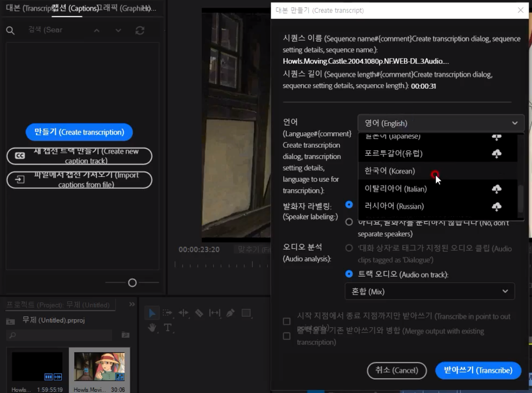Viewport: 532px width, 393px height.
Task: Click the download cloud icon for Russian
Action: pos(496,207)
